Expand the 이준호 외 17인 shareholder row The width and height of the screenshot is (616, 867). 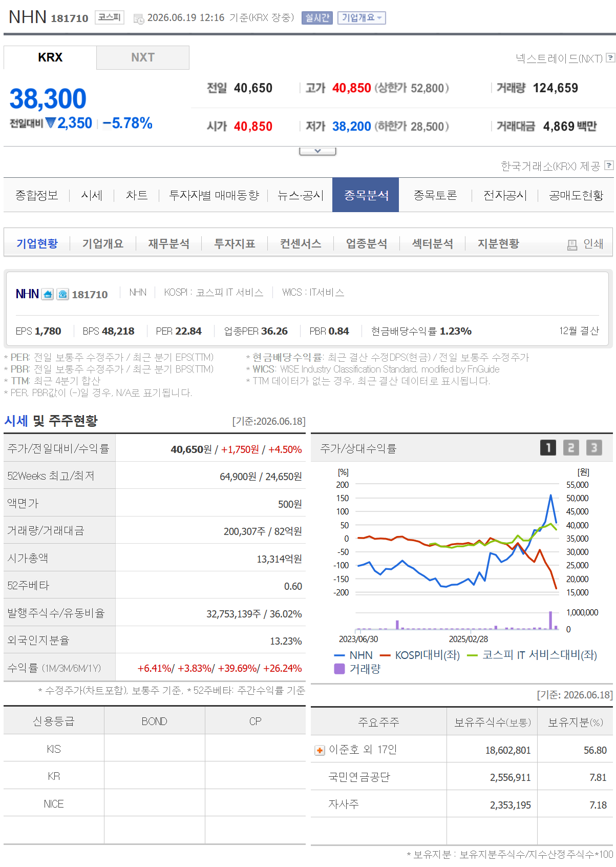320,751
